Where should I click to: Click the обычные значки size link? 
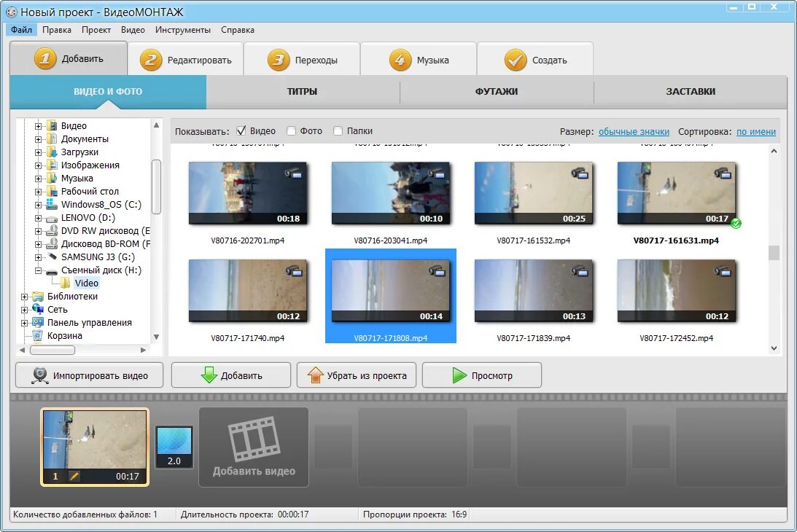[634, 132]
